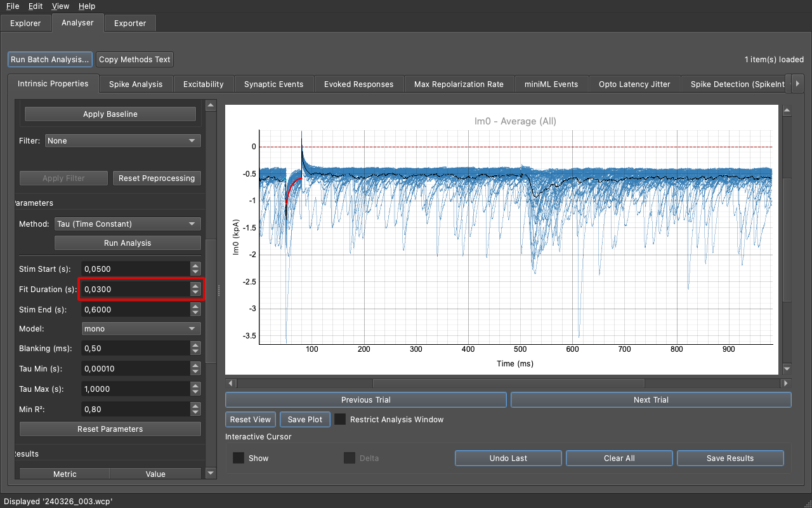Click the Run Analysis button
Viewport: 812px width, 508px height.
(x=128, y=243)
